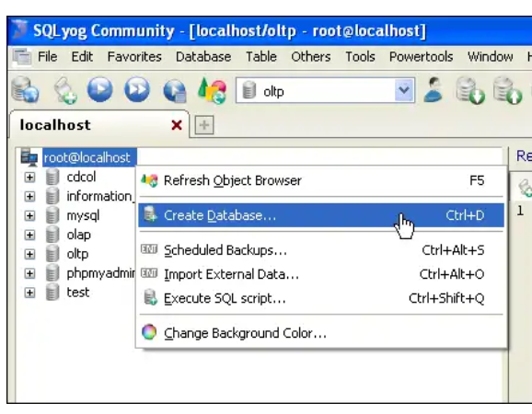
Task: Click the SQLyog dolphin title icon
Action: pyautogui.click(x=19, y=30)
